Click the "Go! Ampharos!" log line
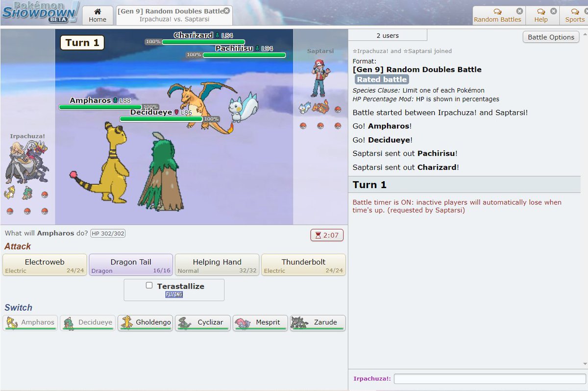Image resolution: width=588 pixels, height=391 pixels. (382, 126)
